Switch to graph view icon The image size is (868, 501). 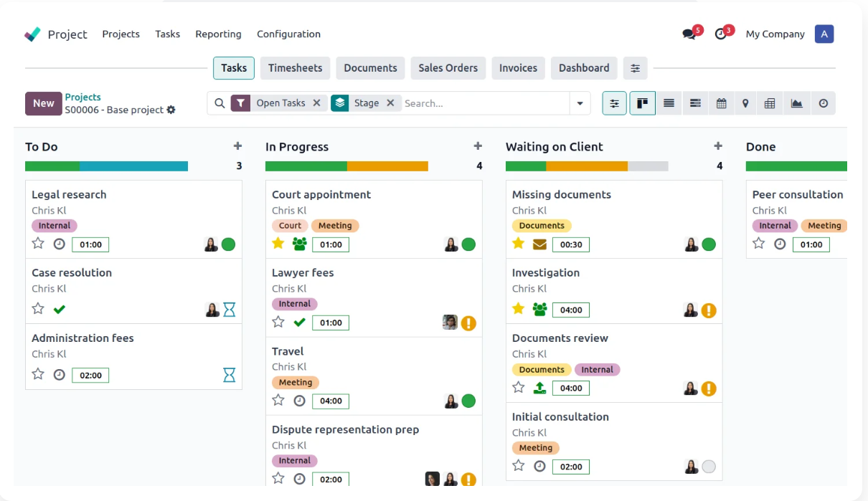tap(796, 103)
